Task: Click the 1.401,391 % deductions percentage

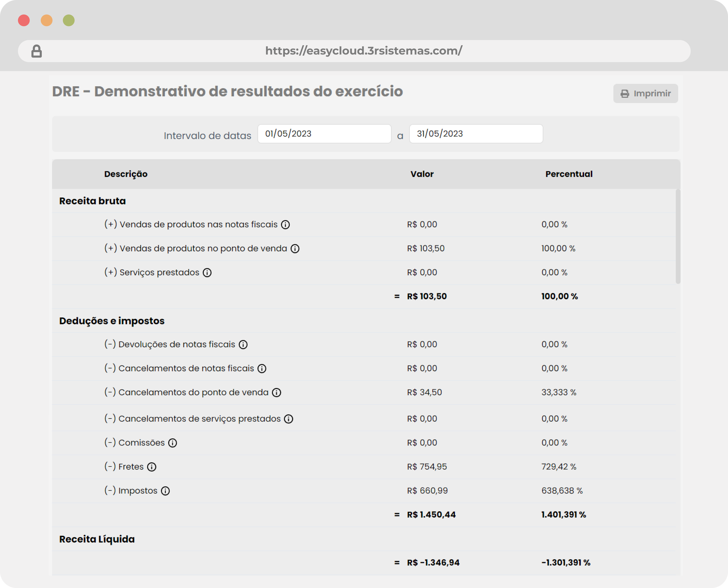Action: point(564,515)
